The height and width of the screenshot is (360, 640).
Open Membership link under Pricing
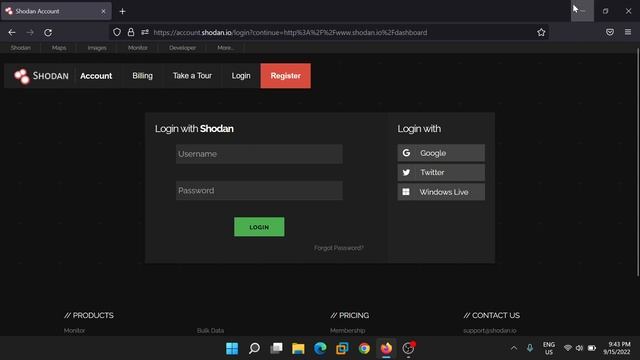coord(348,331)
